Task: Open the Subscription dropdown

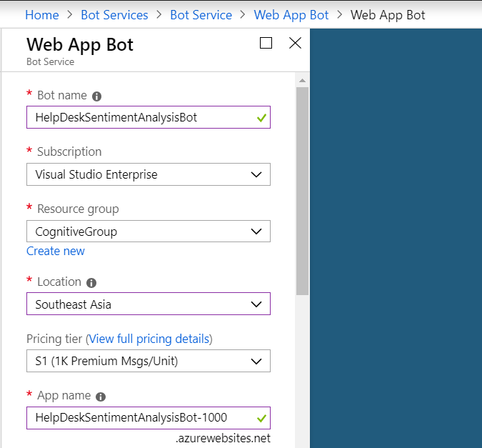Action: point(149,174)
